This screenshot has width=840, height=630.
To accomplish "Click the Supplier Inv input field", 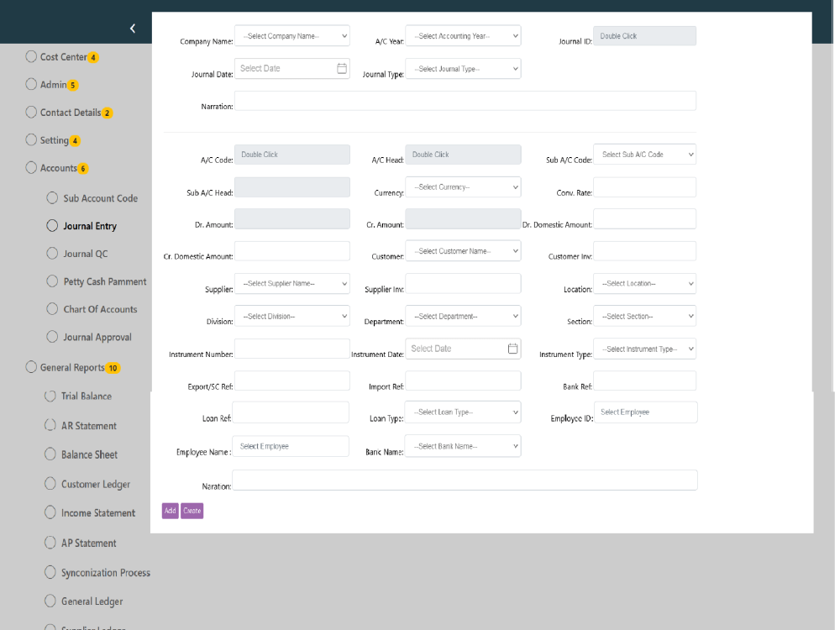I will point(463,283).
